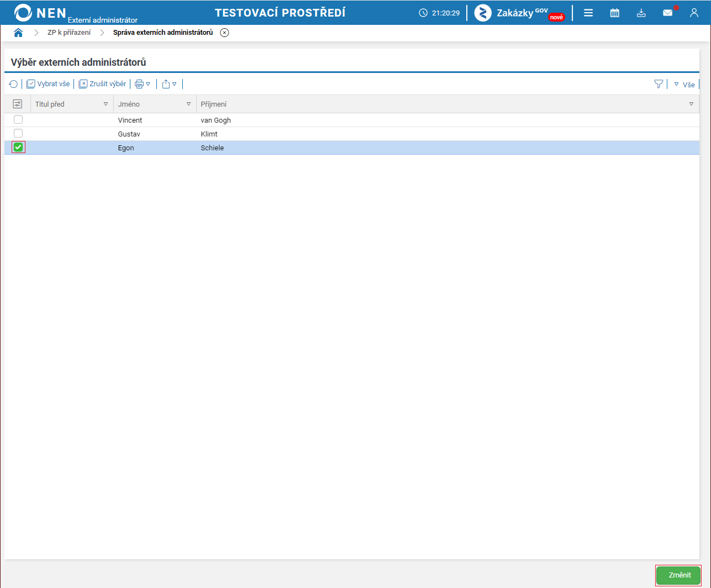
Task: Open Příjmení column dropdown arrow
Action: click(691, 104)
